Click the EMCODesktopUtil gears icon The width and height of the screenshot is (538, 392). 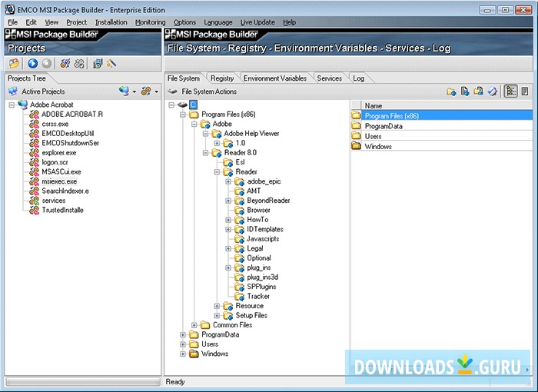[34, 134]
